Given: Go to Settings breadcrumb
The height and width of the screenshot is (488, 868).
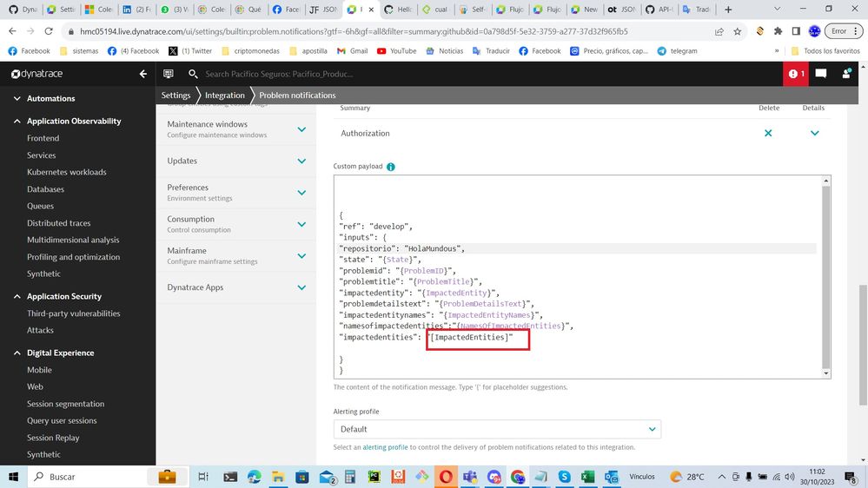Looking at the screenshot, I should (x=176, y=96).
